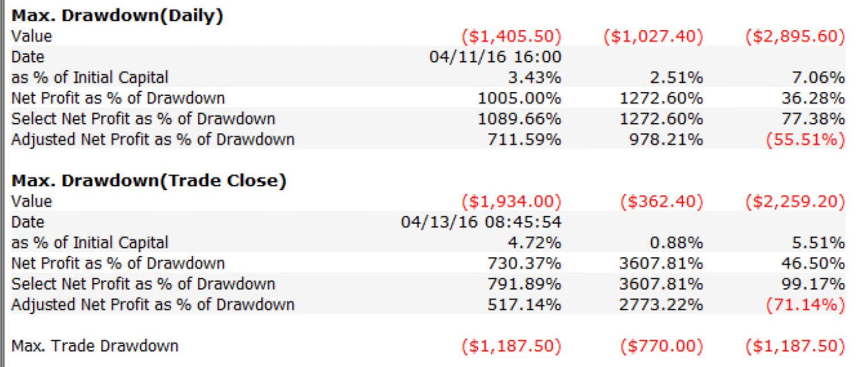Viewport: 868px width, 367px height.
Task: Select the 1005.00% net profit value
Action: [519, 99]
